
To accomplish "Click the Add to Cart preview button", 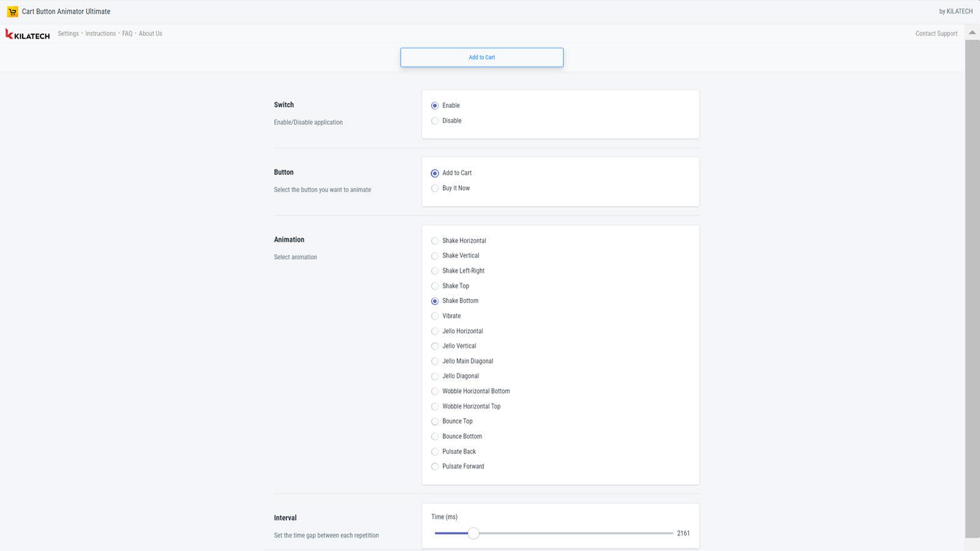I will pos(481,58).
